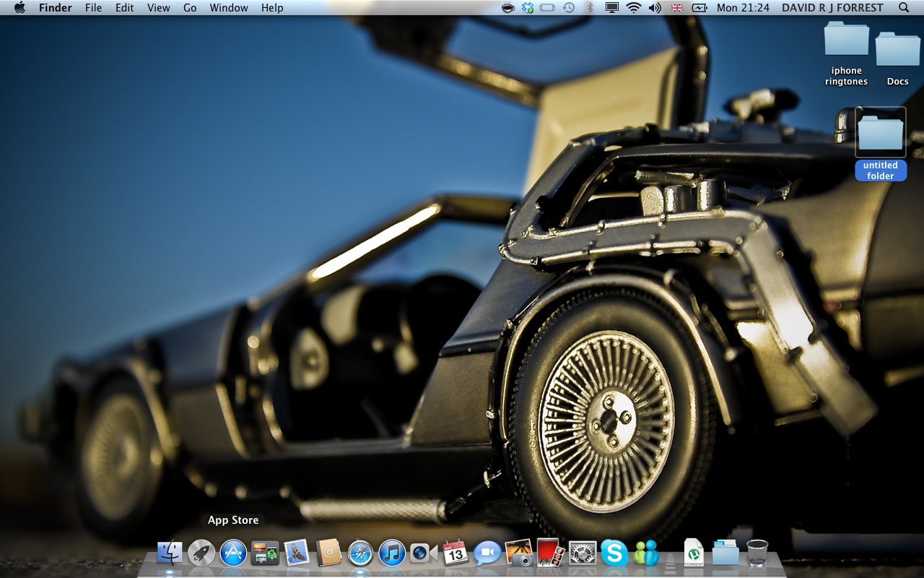Launch the App Store from the Dock
Screen dimensions: 924x578
233,553
